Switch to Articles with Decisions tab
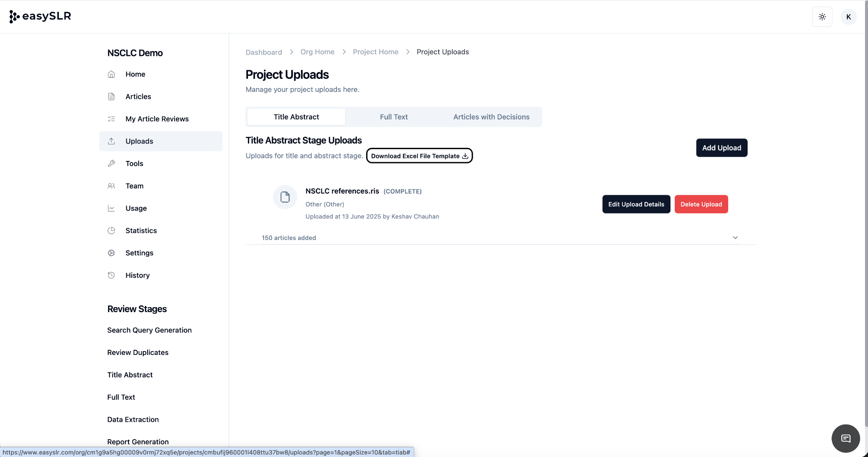This screenshot has width=868, height=457. (491, 117)
